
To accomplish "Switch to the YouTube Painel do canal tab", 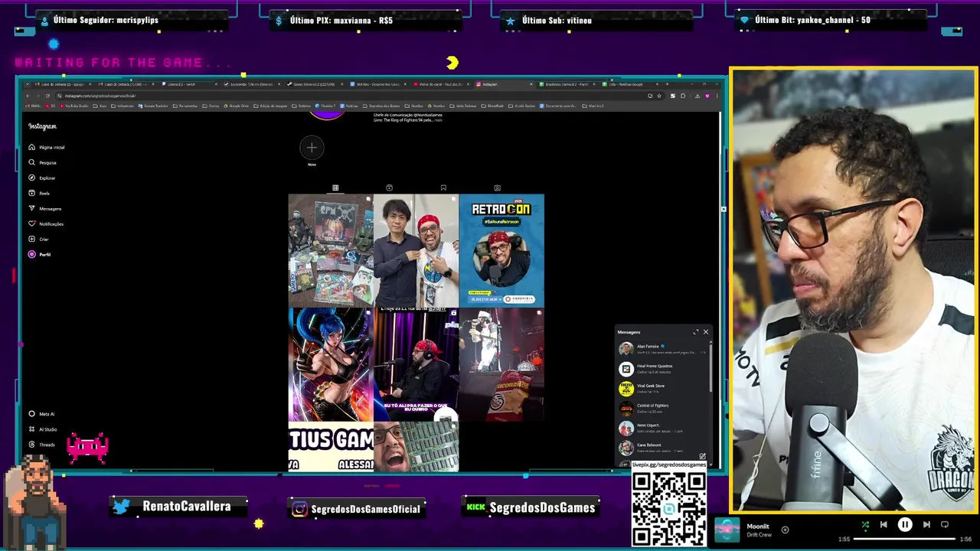I will tap(440, 84).
